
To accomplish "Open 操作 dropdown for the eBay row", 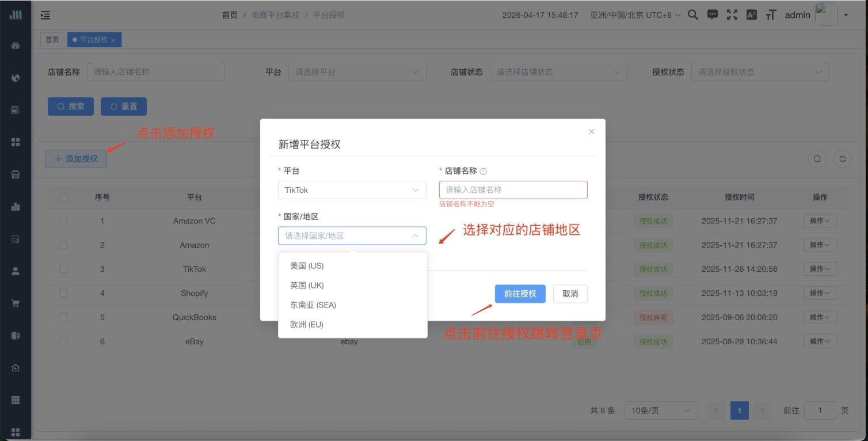I will coord(820,341).
